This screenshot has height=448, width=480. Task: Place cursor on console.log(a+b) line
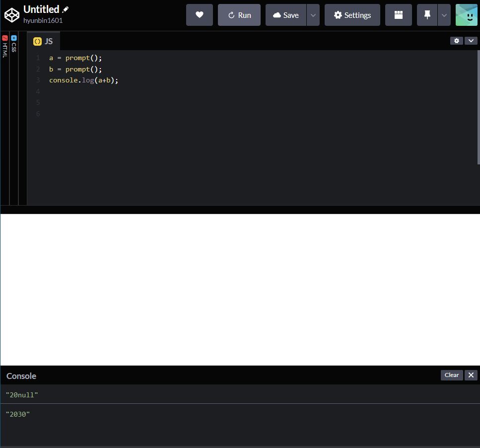(83, 80)
